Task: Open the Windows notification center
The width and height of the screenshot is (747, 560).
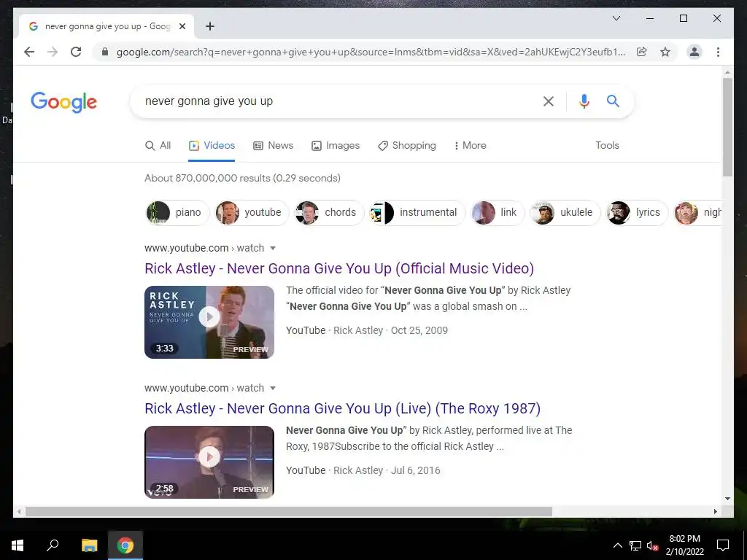Action: coord(723,545)
